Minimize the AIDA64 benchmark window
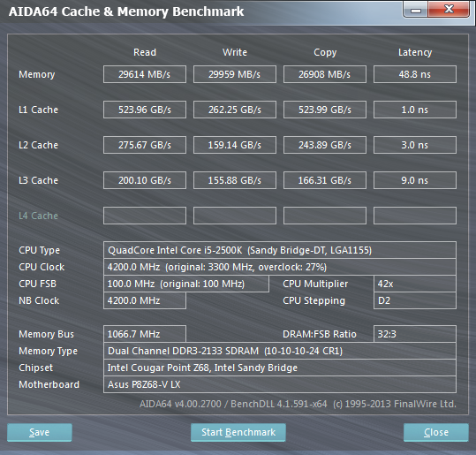Image resolution: width=476 pixels, height=455 pixels. click(x=416, y=10)
